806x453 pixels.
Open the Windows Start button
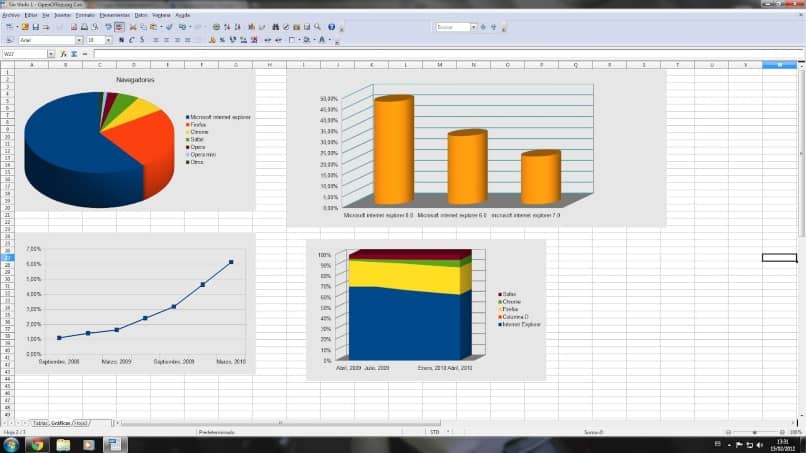click(x=11, y=445)
